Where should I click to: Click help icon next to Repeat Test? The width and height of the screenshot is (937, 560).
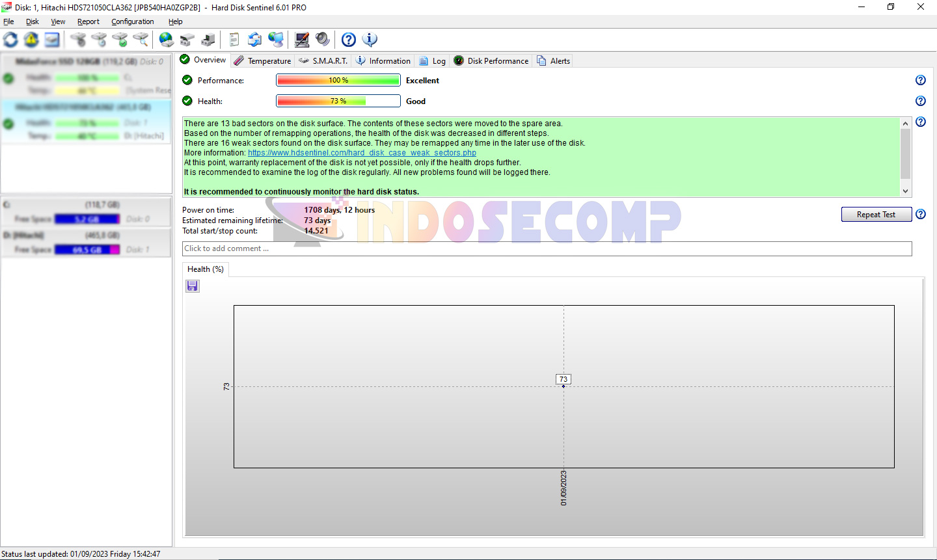click(x=921, y=214)
